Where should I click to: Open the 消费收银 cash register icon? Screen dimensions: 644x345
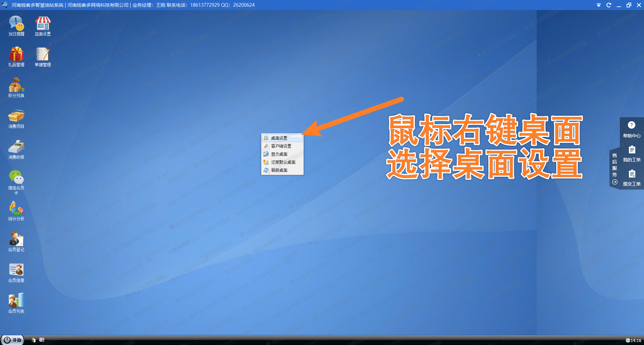click(x=16, y=149)
